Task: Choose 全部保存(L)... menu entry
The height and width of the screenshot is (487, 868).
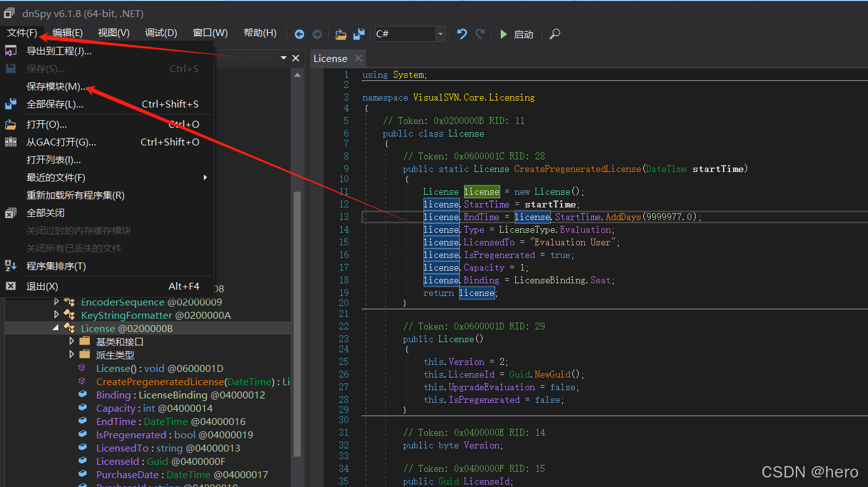Action: coord(108,104)
